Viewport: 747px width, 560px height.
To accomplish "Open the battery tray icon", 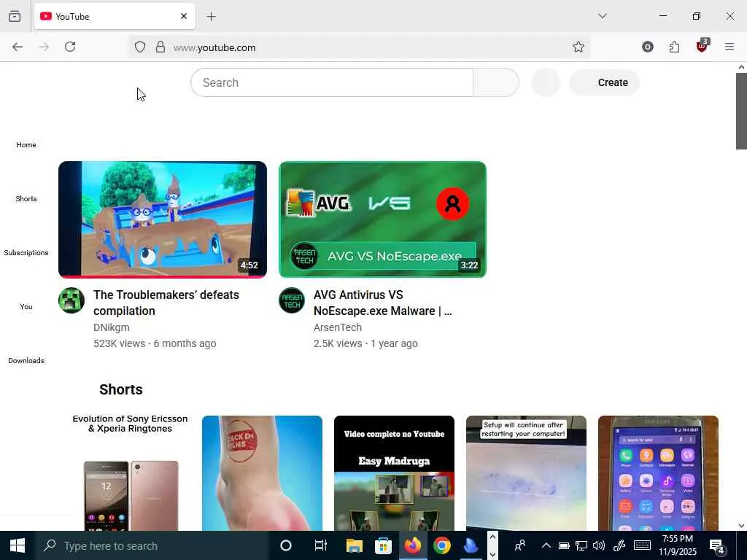I will (x=564, y=545).
